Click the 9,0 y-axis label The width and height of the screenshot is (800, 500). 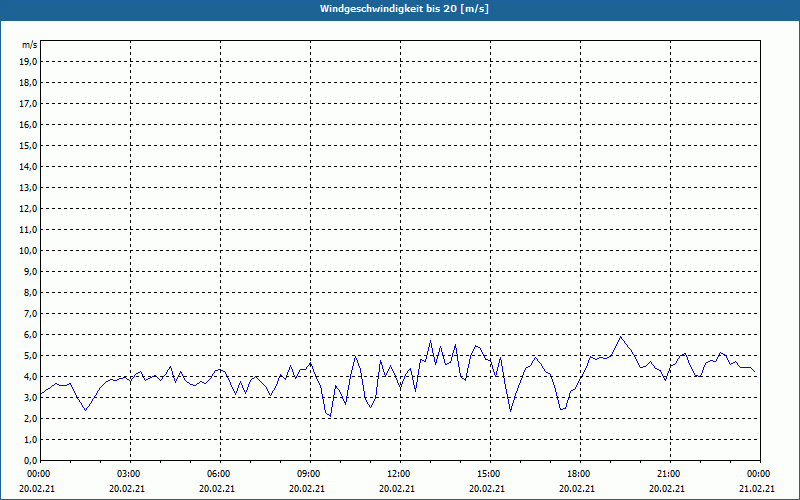click(30, 271)
